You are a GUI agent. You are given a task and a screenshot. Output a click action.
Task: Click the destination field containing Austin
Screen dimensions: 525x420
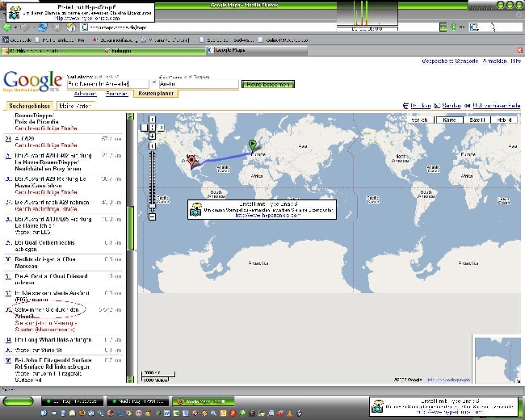(199, 84)
